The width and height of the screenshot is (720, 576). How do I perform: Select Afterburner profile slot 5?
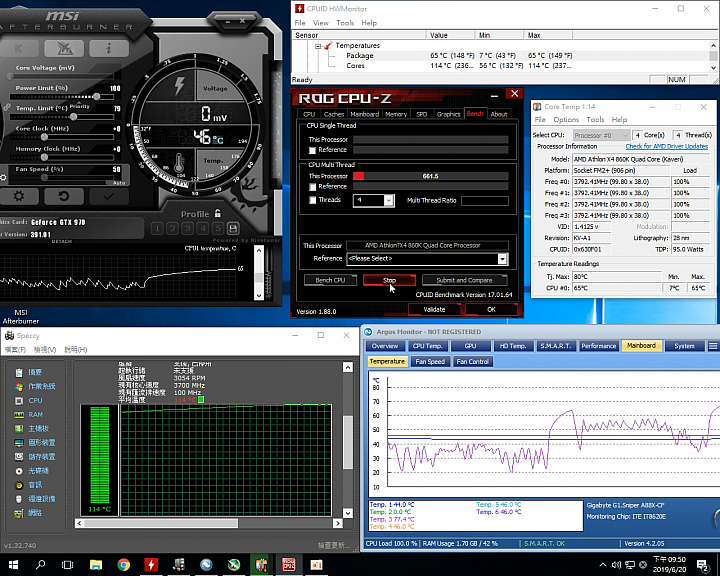point(218,228)
